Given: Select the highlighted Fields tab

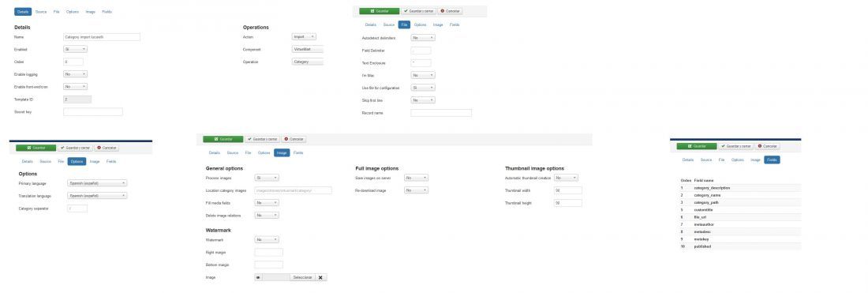Looking at the screenshot, I should (x=773, y=160).
